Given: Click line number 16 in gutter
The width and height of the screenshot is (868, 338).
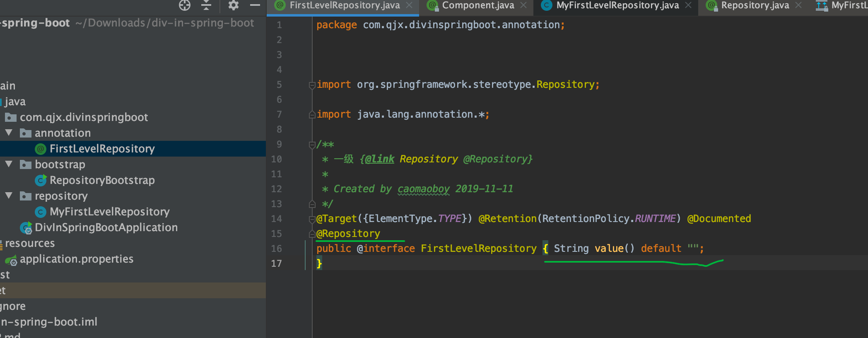Looking at the screenshot, I should (x=276, y=249).
